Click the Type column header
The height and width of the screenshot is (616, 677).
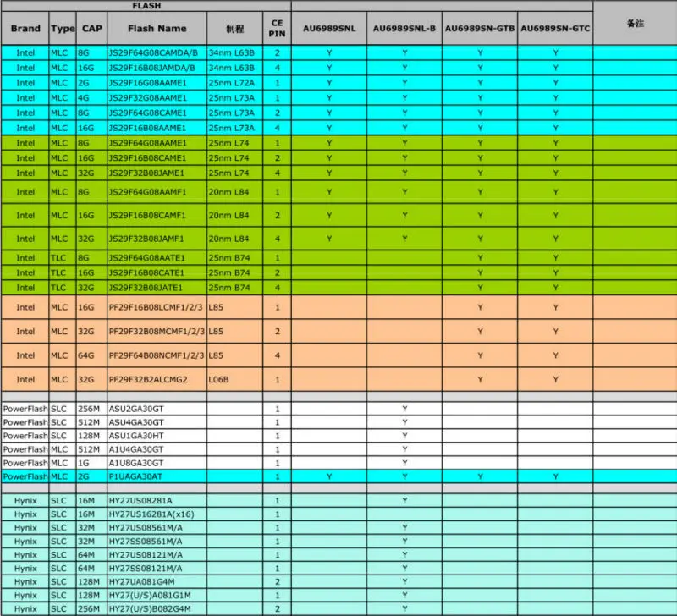63,29
